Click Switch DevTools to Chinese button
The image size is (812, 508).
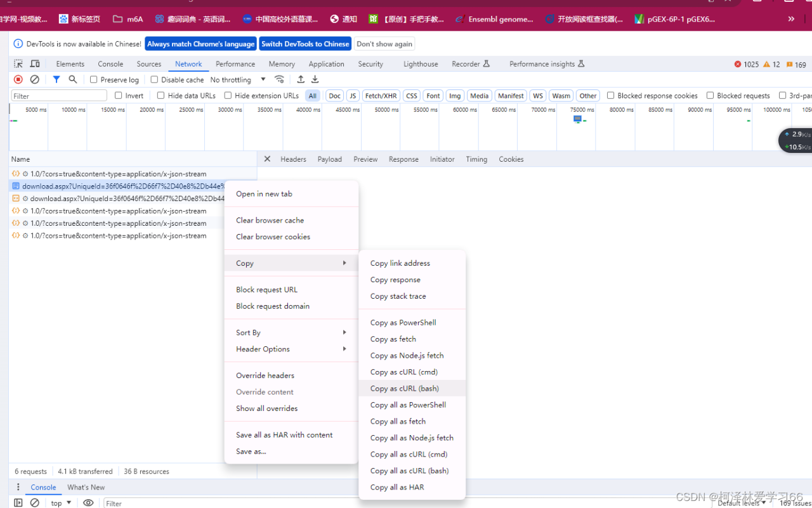click(x=305, y=44)
